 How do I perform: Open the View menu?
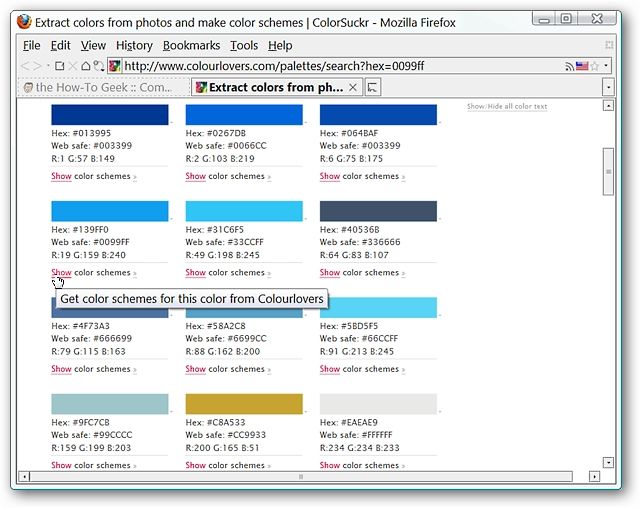(x=93, y=45)
